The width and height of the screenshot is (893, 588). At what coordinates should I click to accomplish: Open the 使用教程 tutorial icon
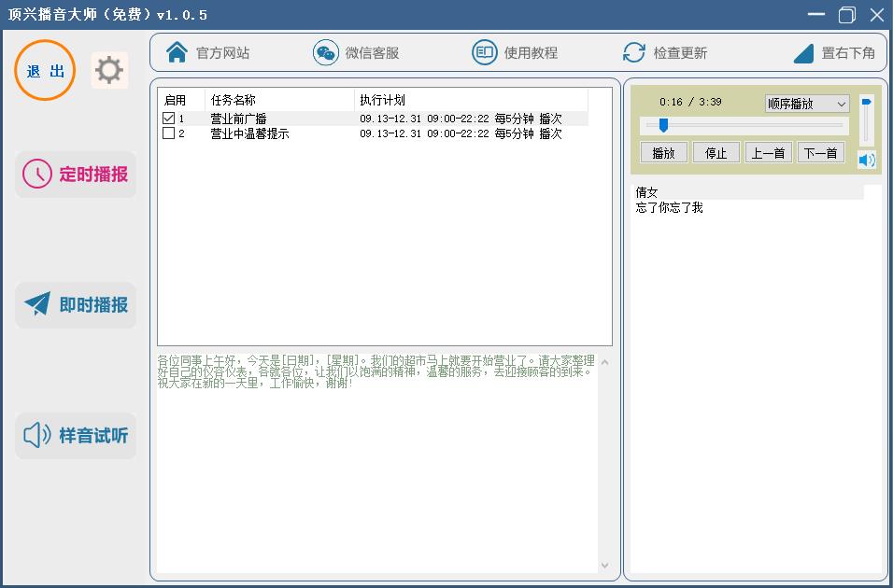click(x=484, y=52)
